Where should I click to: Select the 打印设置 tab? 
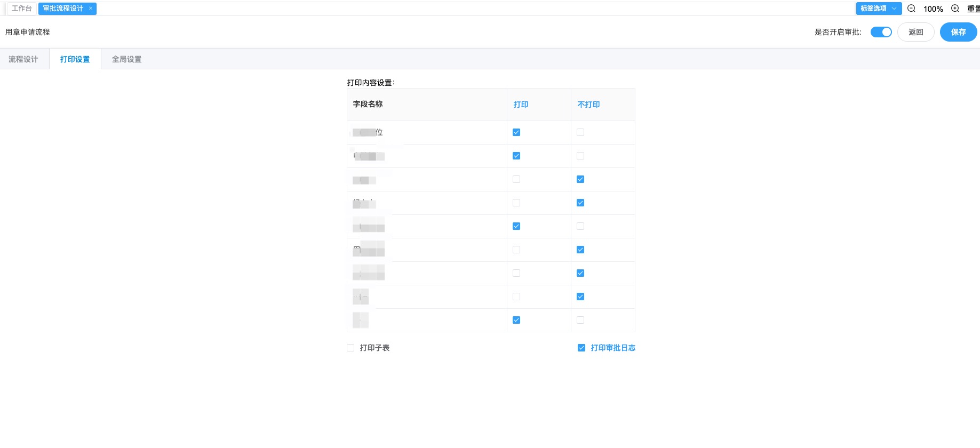75,59
